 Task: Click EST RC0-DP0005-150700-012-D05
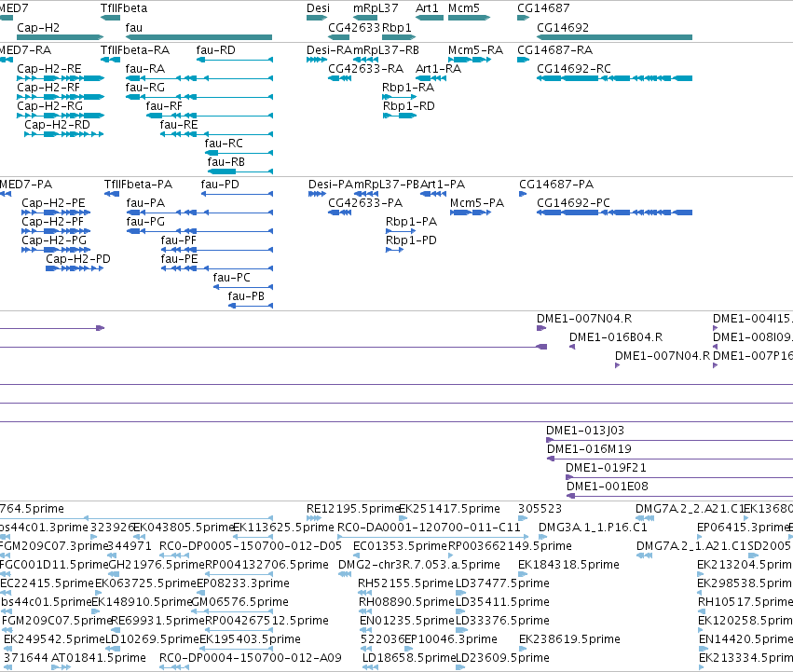pos(174,555)
